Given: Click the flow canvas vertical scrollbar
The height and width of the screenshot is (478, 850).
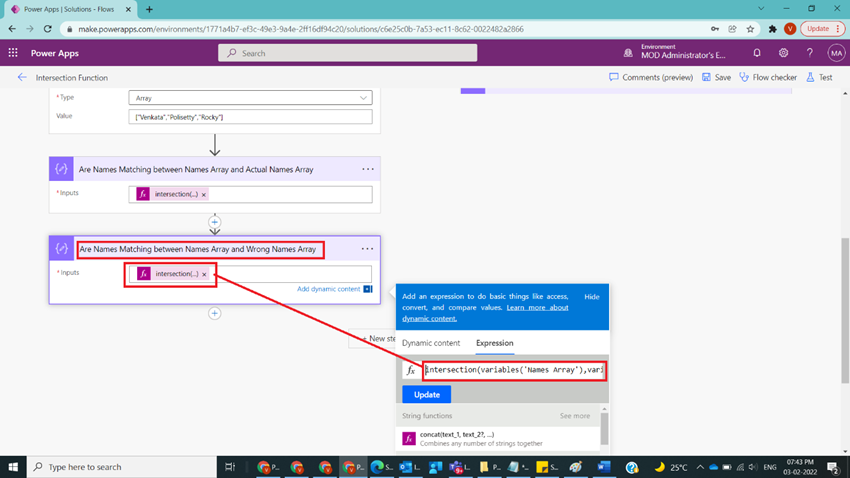Looking at the screenshot, I should point(845,310).
